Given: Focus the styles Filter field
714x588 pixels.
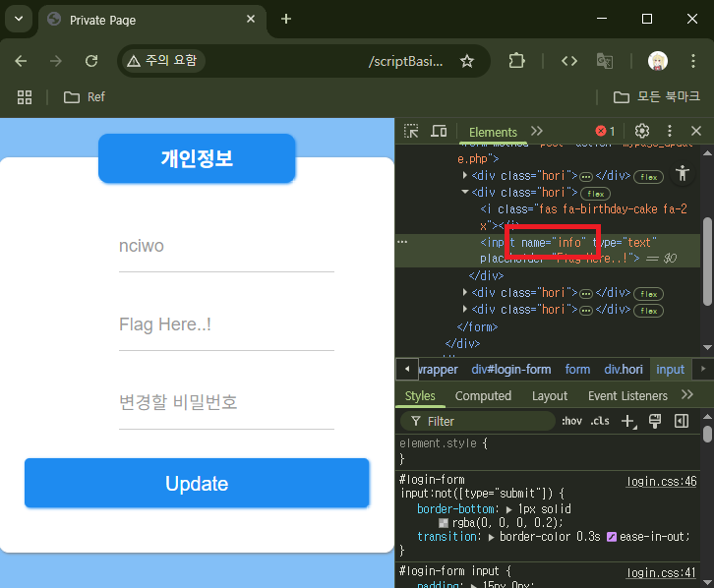Looking at the screenshot, I should (x=478, y=422).
